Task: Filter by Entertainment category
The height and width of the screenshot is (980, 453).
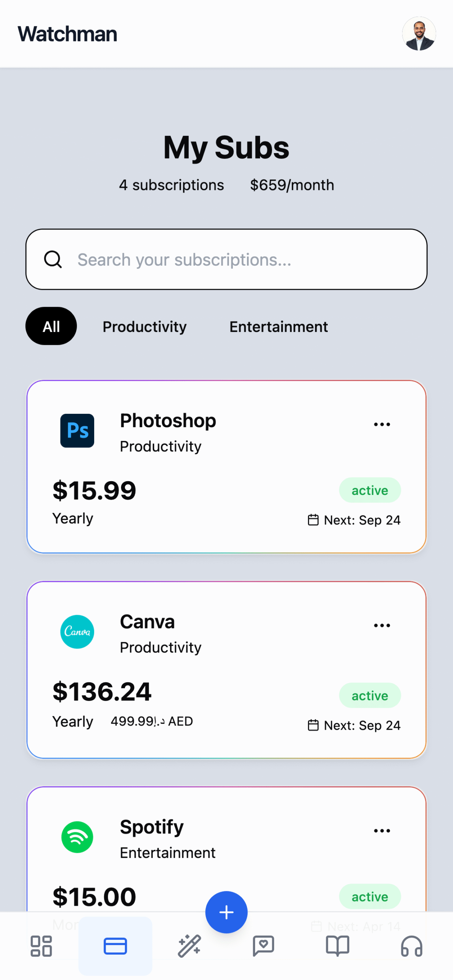Action: point(278,327)
